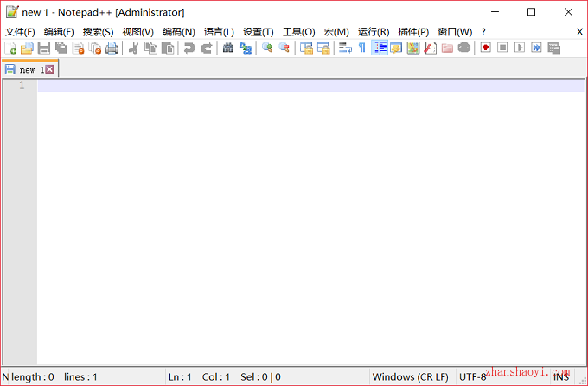The image size is (588, 386).
Task: Open the 插件(P) menu
Action: pyautogui.click(x=413, y=32)
